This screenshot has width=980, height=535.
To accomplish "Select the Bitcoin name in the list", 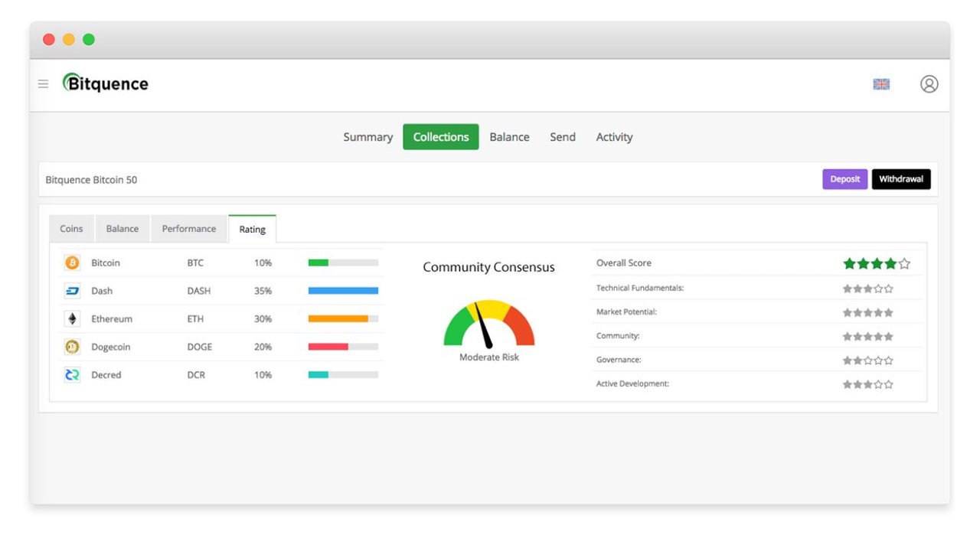I will click(106, 263).
